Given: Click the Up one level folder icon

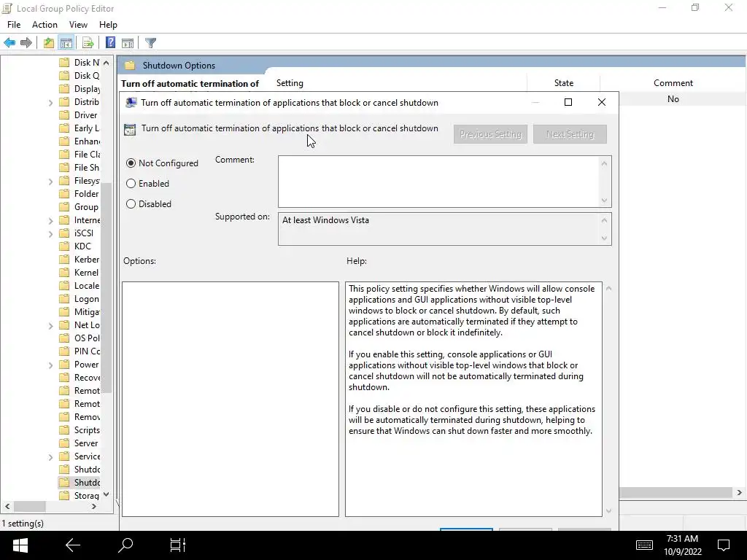Looking at the screenshot, I should tap(49, 43).
